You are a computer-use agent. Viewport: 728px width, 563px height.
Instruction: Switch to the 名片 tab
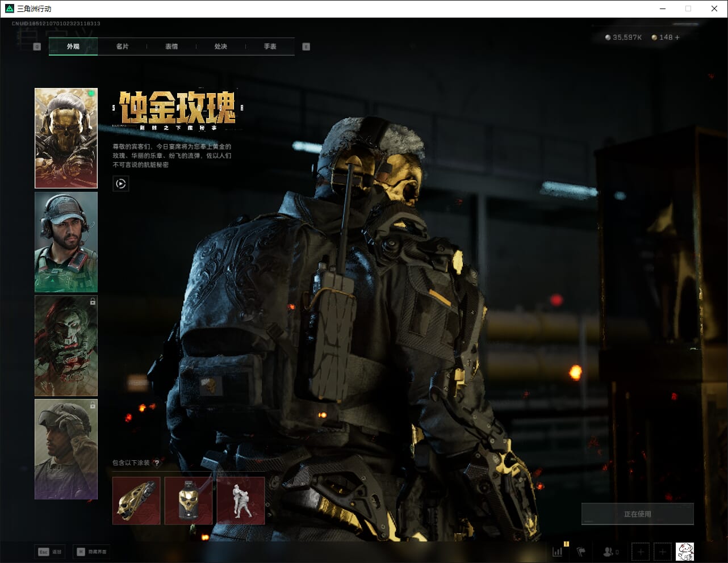[x=122, y=47]
